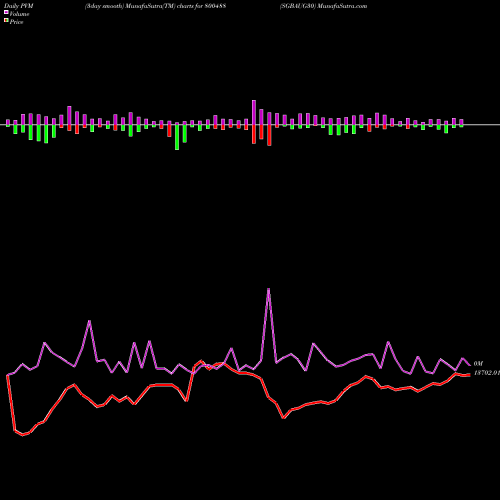Click the tallest magenta bar in the histogram
This screenshot has width=500, height=500.
click(x=254, y=112)
